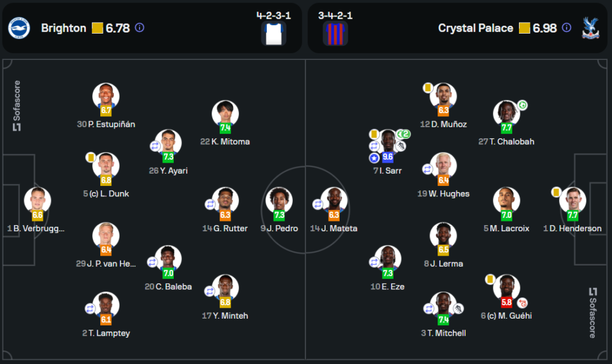Image resolution: width=612 pixels, height=364 pixels.
Task: Open Crystal Palace rating info icon
Action: (x=567, y=28)
